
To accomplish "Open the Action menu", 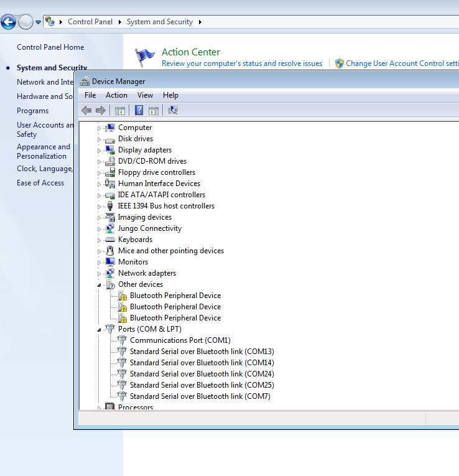I will coord(116,95).
